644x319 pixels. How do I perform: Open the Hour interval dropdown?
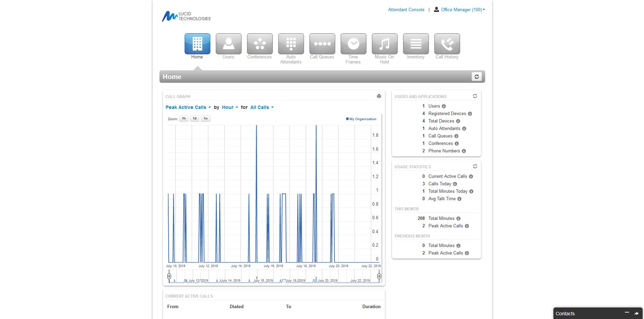(x=230, y=107)
